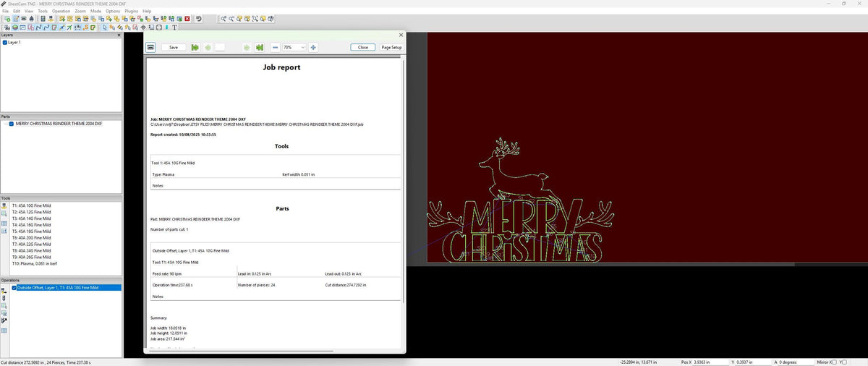Open the 70% zoom dropdown

294,47
